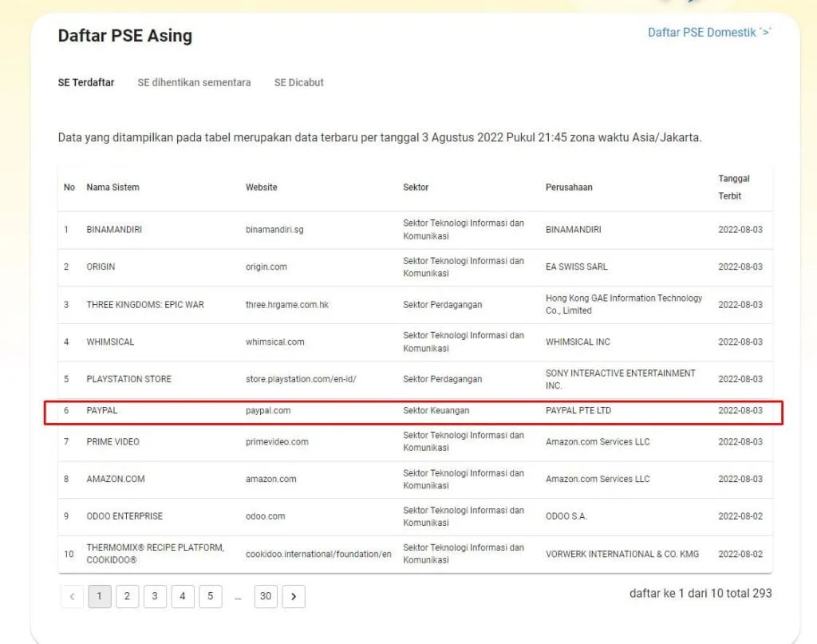Click the Website column header
This screenshot has height=644, width=817.
click(261, 187)
